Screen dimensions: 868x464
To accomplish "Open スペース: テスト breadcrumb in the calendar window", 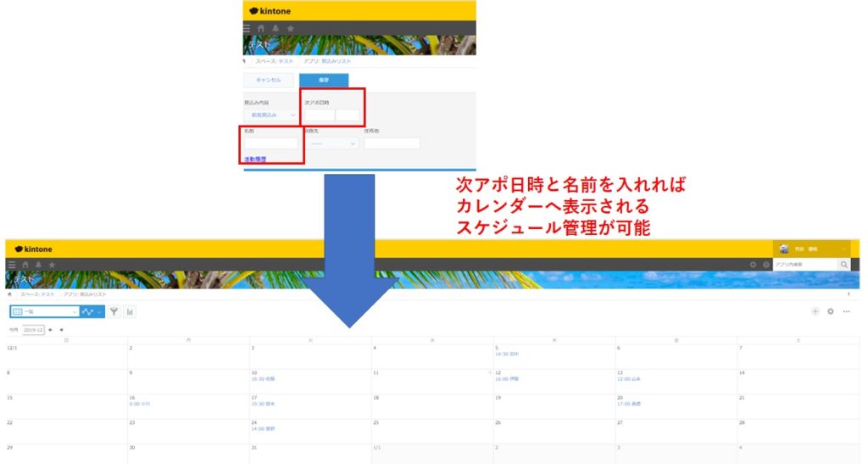I will point(37,294).
